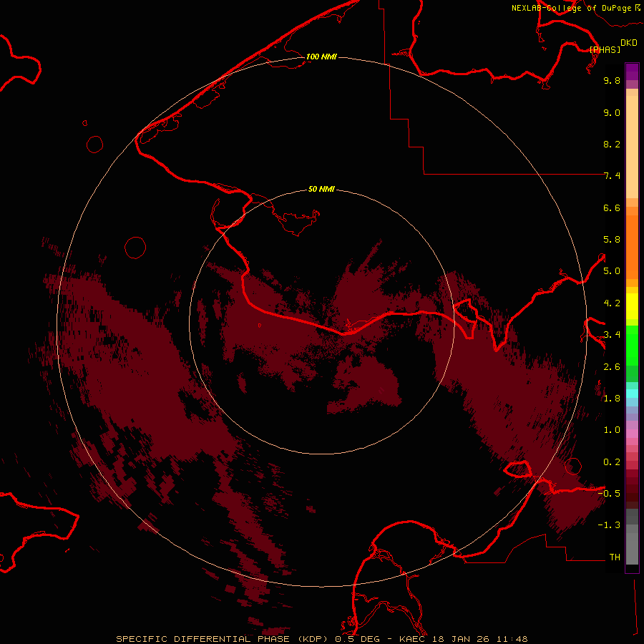Screen dimensions: 644x644
Task: Click the 100 NMI range ring label
Action: pyautogui.click(x=321, y=57)
